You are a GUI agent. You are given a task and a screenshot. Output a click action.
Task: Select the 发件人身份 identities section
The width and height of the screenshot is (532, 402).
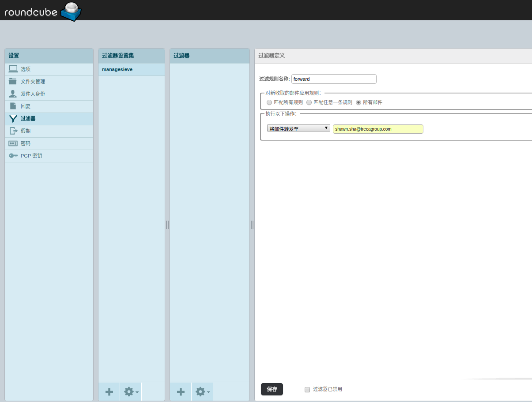coord(33,94)
